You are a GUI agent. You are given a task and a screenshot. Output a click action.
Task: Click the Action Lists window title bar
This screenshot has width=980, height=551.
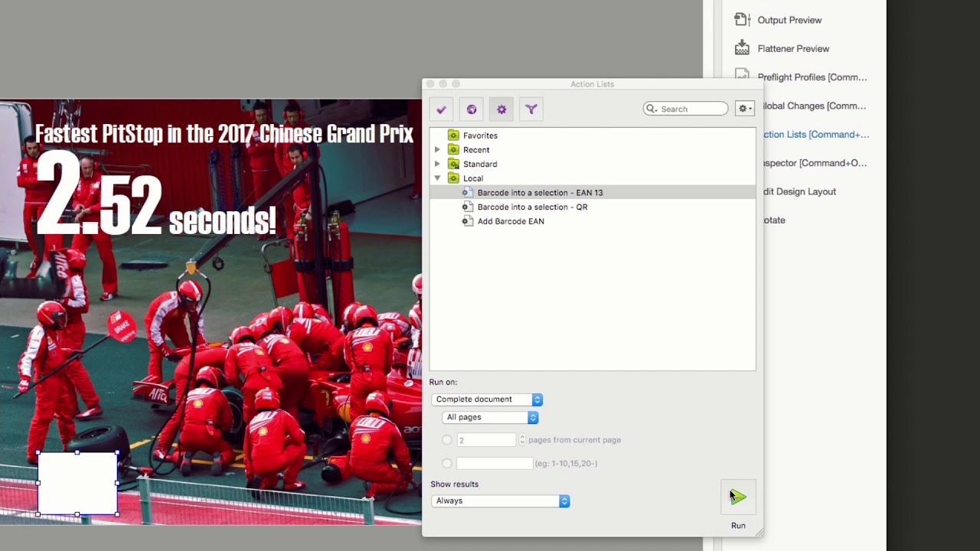coord(592,84)
